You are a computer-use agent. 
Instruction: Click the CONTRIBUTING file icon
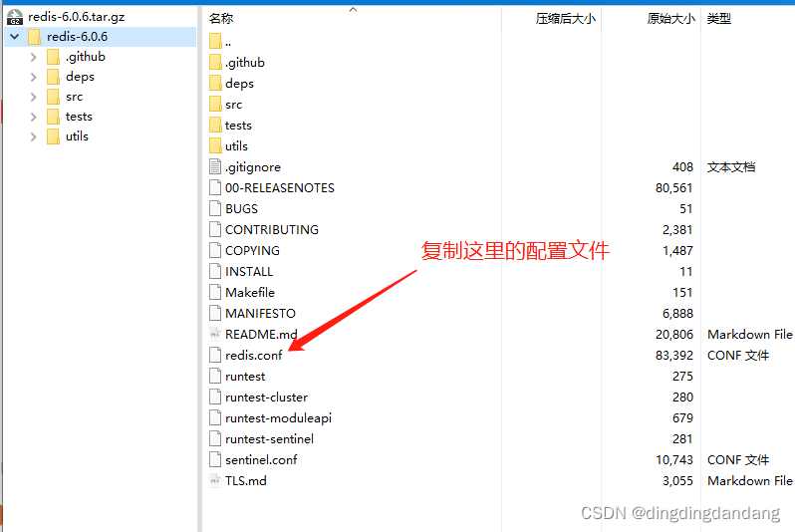tap(215, 230)
